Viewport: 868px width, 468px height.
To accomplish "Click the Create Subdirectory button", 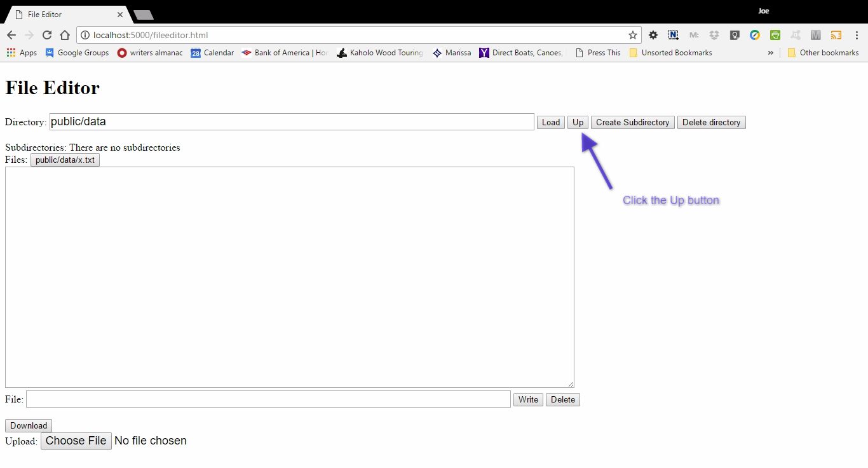I will click(632, 122).
